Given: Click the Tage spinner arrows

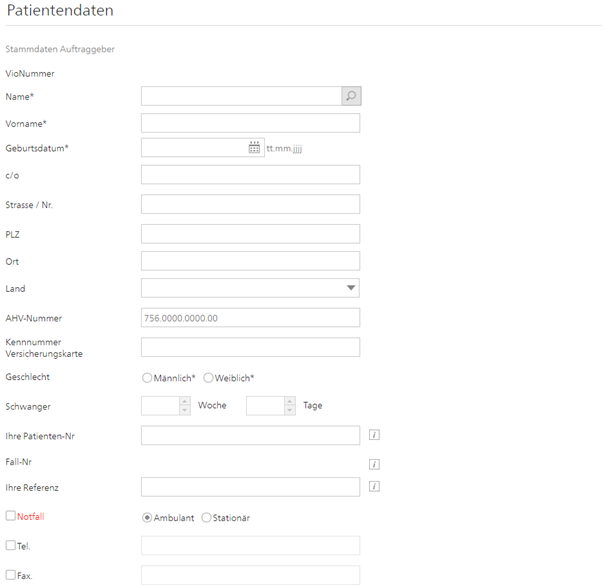Looking at the screenshot, I should (289, 406).
